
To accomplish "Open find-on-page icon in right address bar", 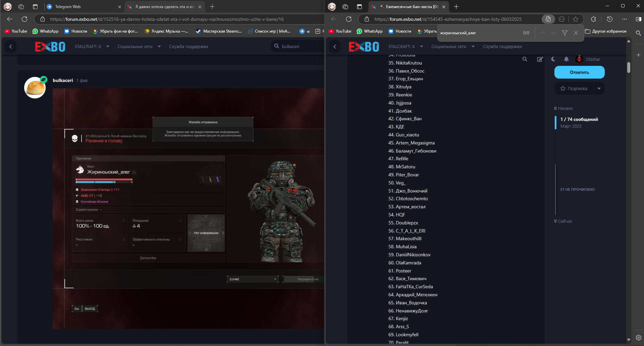I will (548, 19).
